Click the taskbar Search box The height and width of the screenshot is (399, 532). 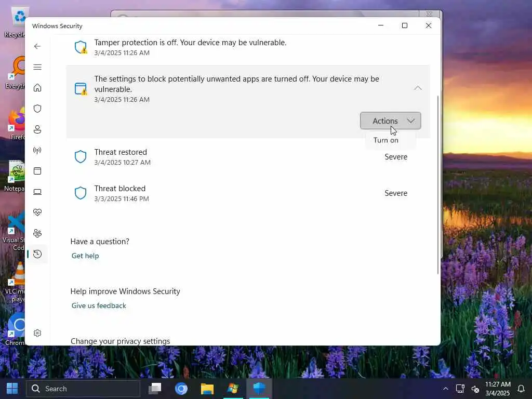[83, 389]
